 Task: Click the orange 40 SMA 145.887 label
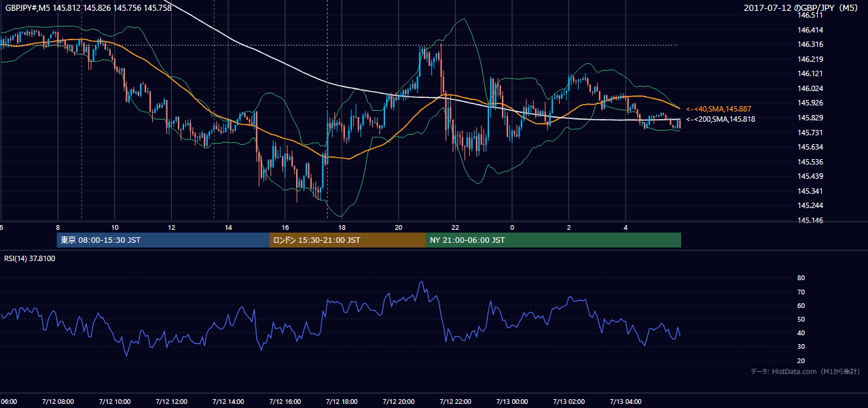coord(719,109)
